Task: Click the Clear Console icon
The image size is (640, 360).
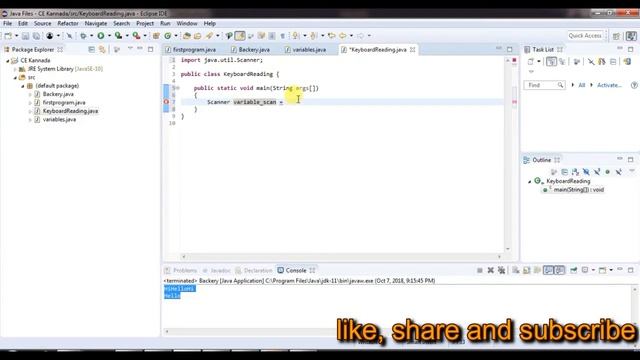Action: click(516, 270)
